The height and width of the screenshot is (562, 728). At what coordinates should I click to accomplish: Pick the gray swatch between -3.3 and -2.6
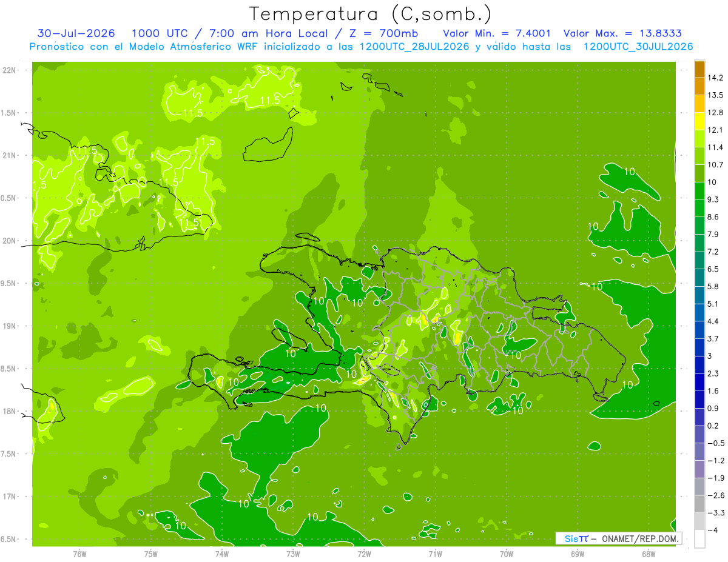699,504
